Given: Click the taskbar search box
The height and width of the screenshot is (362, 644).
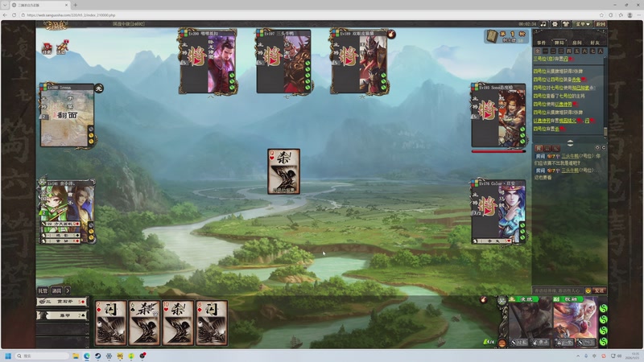Looking at the screenshot, I should [x=43, y=356].
